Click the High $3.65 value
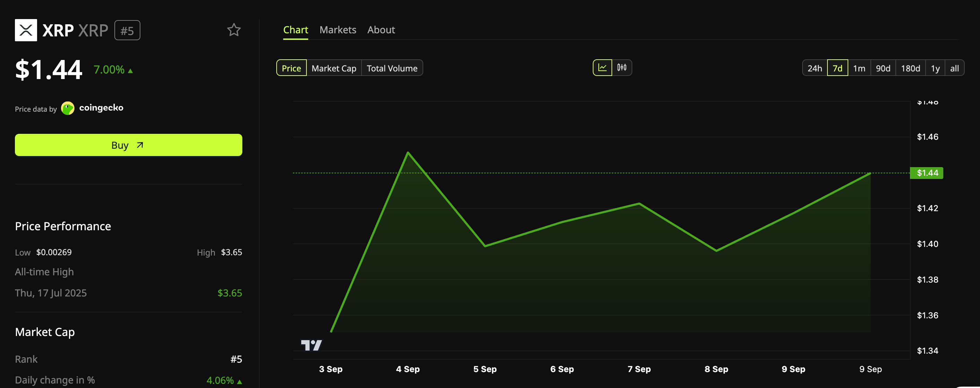 coord(232,252)
